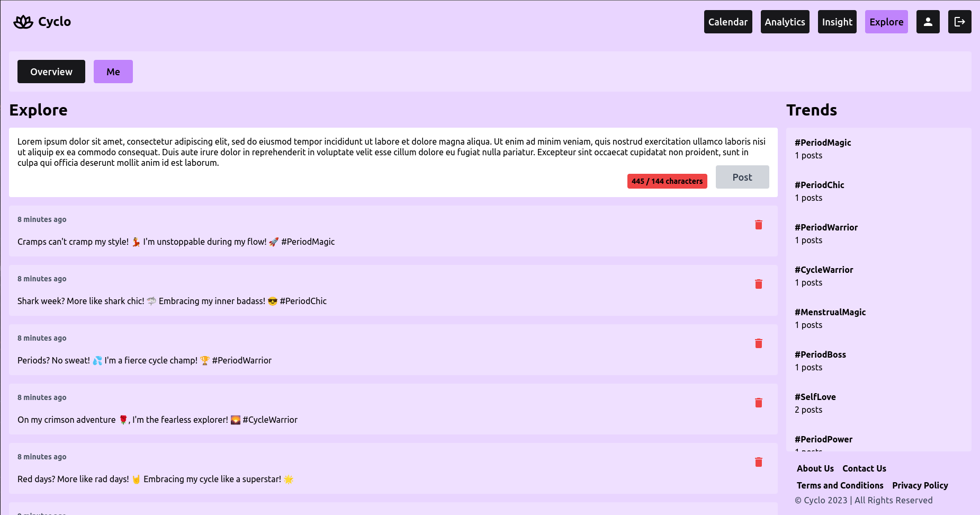Open the Terms and Conditions link

(x=840, y=485)
